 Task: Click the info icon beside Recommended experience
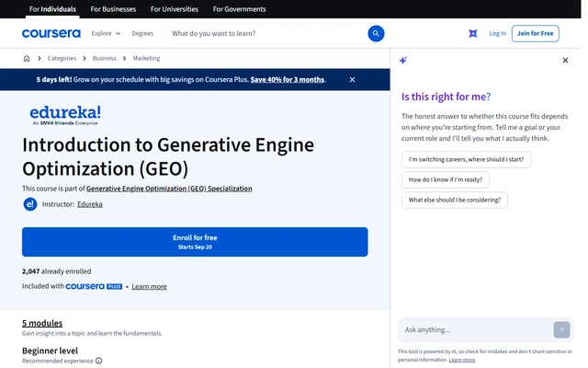point(98,361)
